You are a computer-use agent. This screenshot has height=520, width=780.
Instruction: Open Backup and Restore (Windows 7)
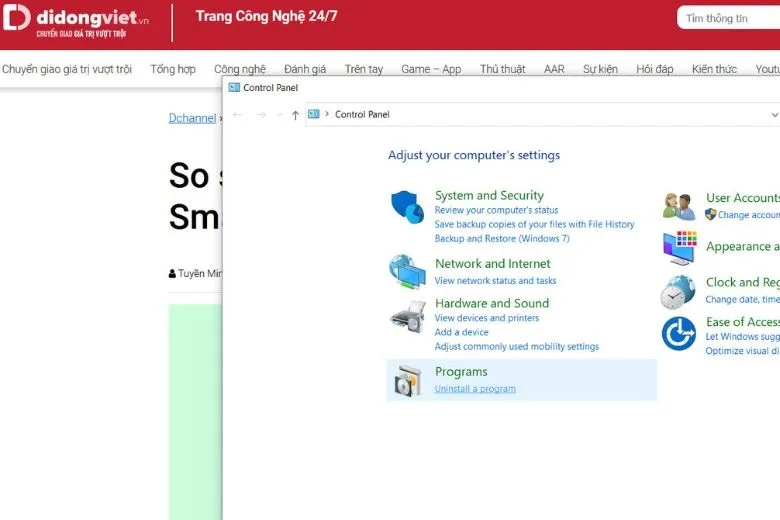[502, 238]
